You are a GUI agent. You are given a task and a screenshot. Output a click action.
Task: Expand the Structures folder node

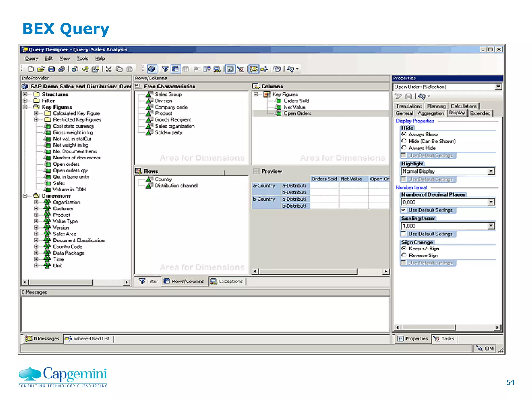25,94
